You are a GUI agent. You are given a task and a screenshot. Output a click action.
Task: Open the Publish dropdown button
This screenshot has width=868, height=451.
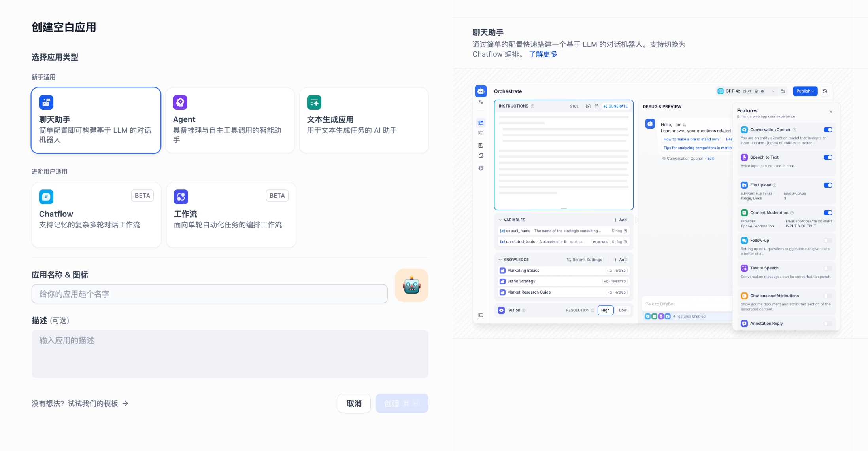[x=805, y=91]
